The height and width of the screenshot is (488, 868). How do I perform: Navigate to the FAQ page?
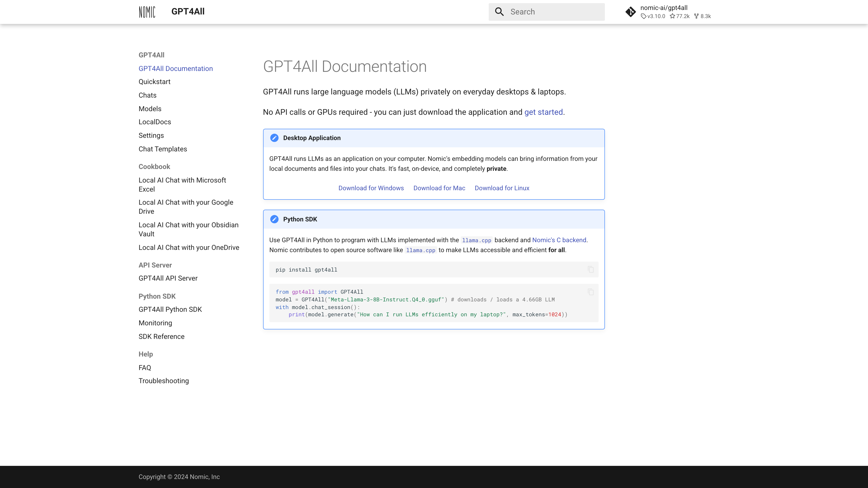pyautogui.click(x=145, y=367)
